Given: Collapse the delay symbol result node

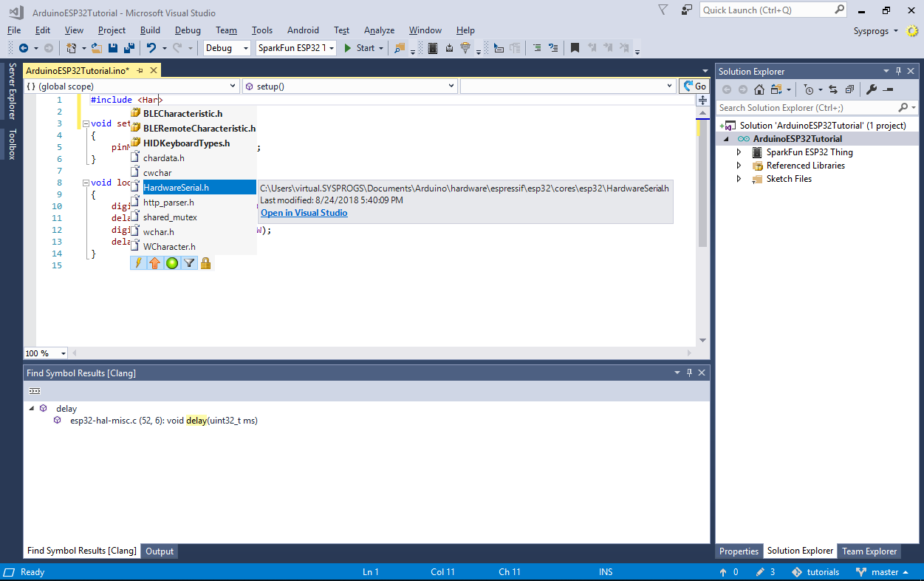Looking at the screenshot, I should 31,409.
